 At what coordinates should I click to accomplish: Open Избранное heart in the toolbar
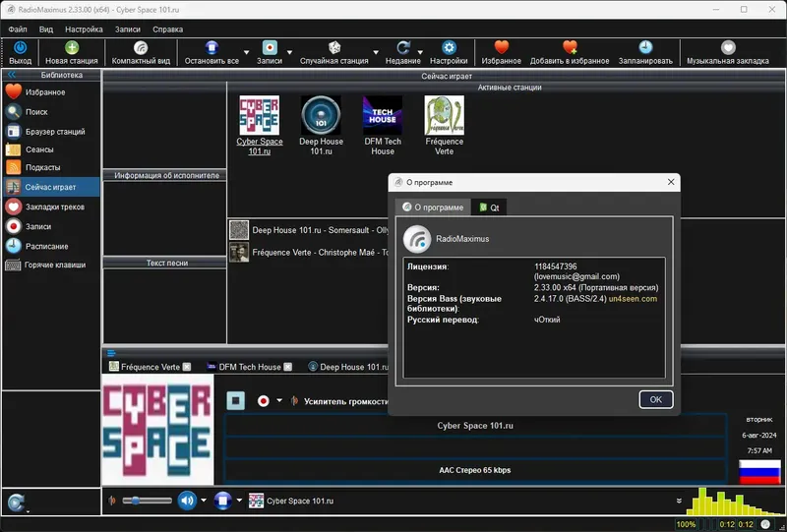click(x=502, y=47)
